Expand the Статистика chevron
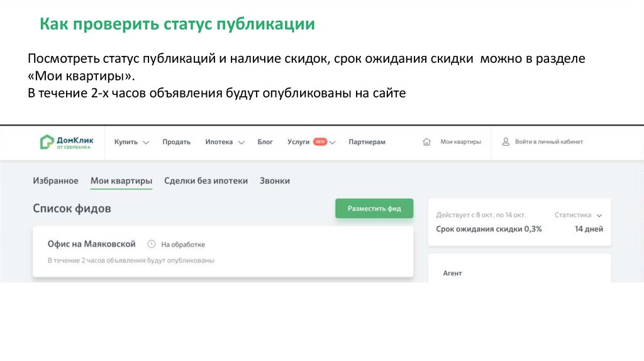 [599, 215]
